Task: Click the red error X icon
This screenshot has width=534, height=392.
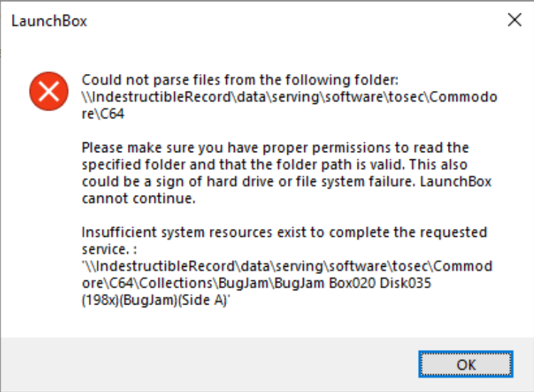Action: point(48,91)
